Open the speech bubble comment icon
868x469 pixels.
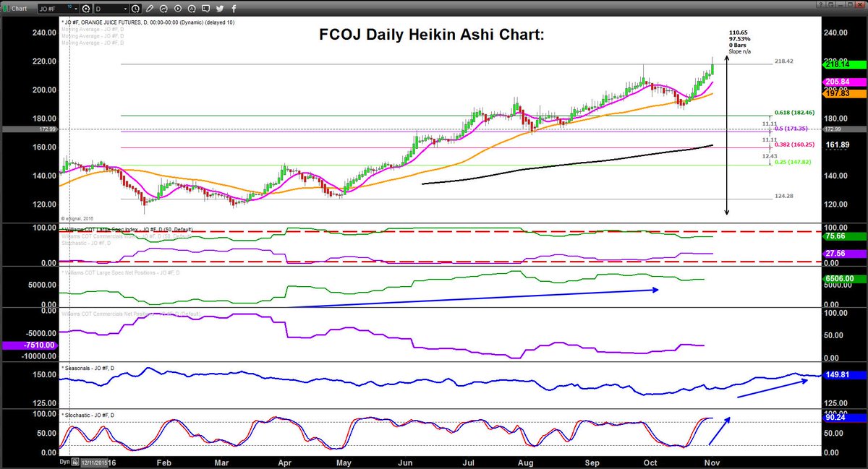tap(204, 9)
